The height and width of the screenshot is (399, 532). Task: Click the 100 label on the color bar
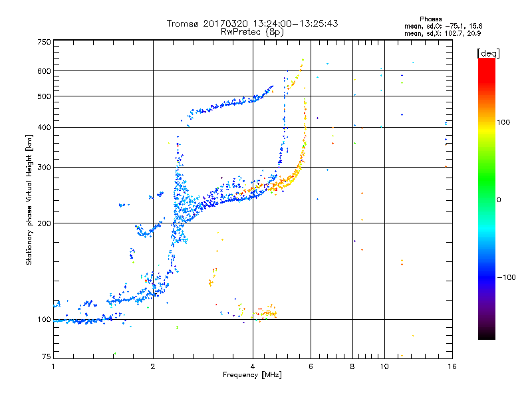click(503, 122)
